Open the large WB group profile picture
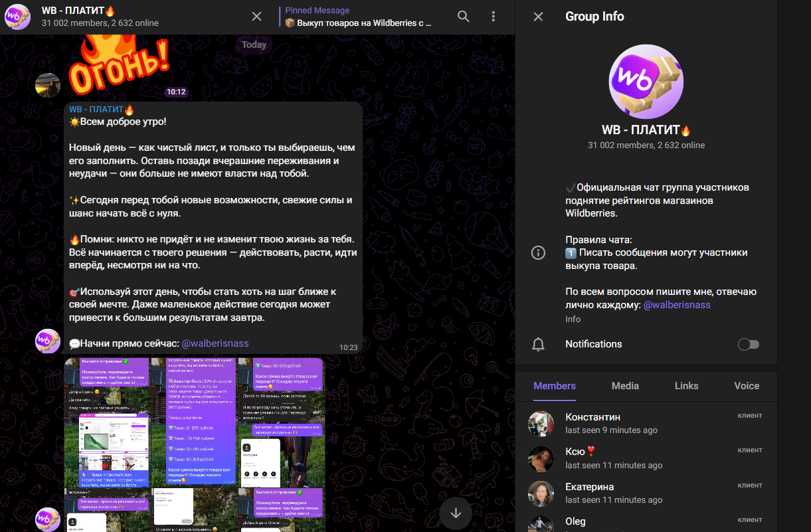The image size is (811, 532). coord(646,82)
